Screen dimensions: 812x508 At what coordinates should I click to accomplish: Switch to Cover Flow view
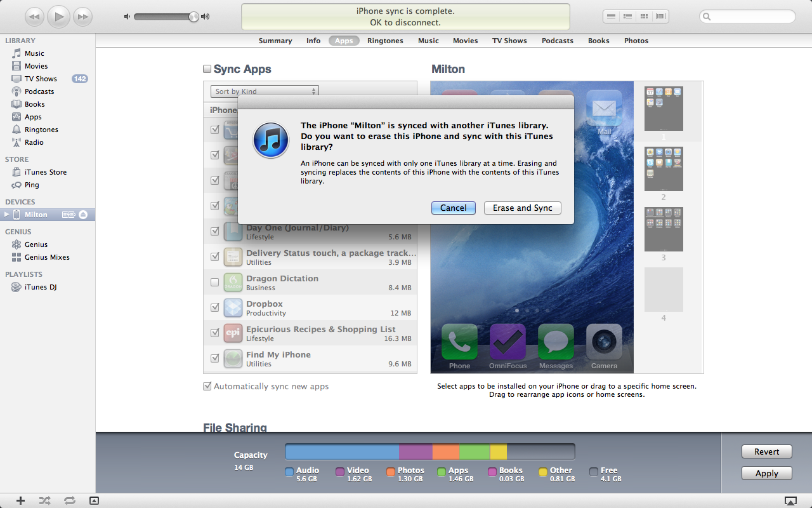[x=660, y=17]
